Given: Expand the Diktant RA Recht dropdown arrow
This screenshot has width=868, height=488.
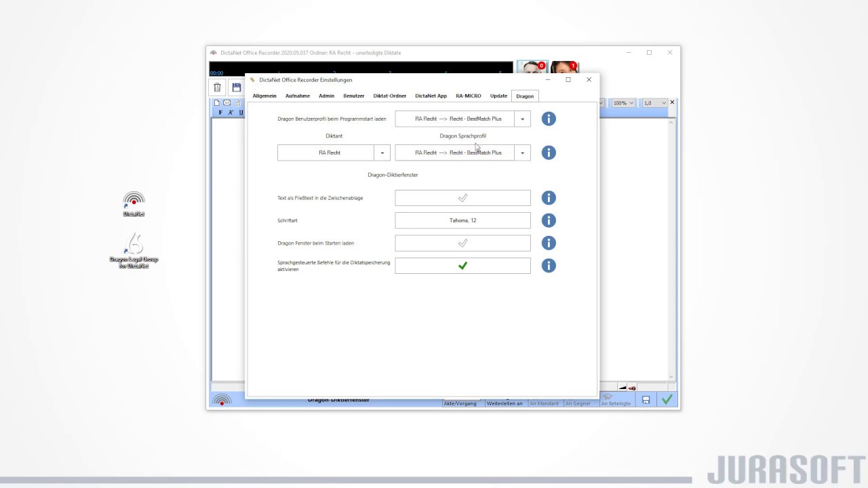Looking at the screenshot, I should (x=382, y=152).
